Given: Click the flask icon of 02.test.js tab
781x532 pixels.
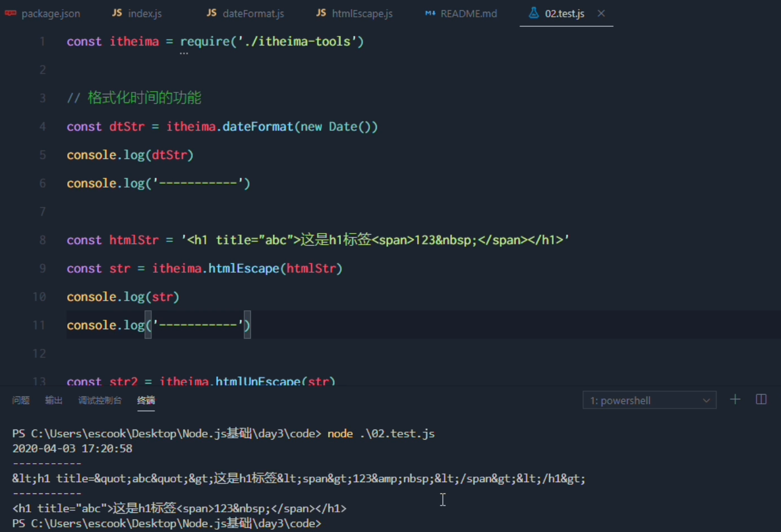Looking at the screenshot, I should click(x=534, y=13).
